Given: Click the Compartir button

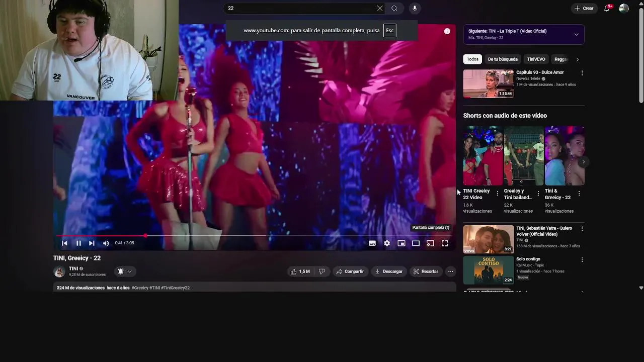Looking at the screenshot, I should click(350, 271).
